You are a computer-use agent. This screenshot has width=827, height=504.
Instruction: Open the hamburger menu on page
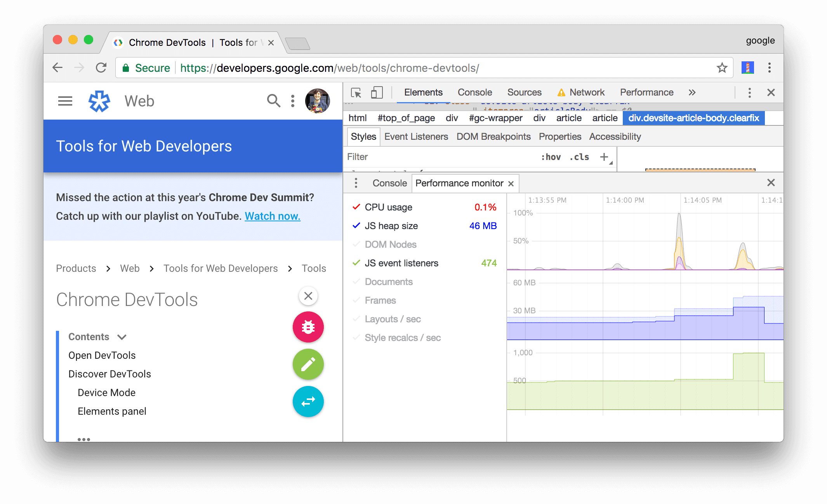tap(66, 101)
